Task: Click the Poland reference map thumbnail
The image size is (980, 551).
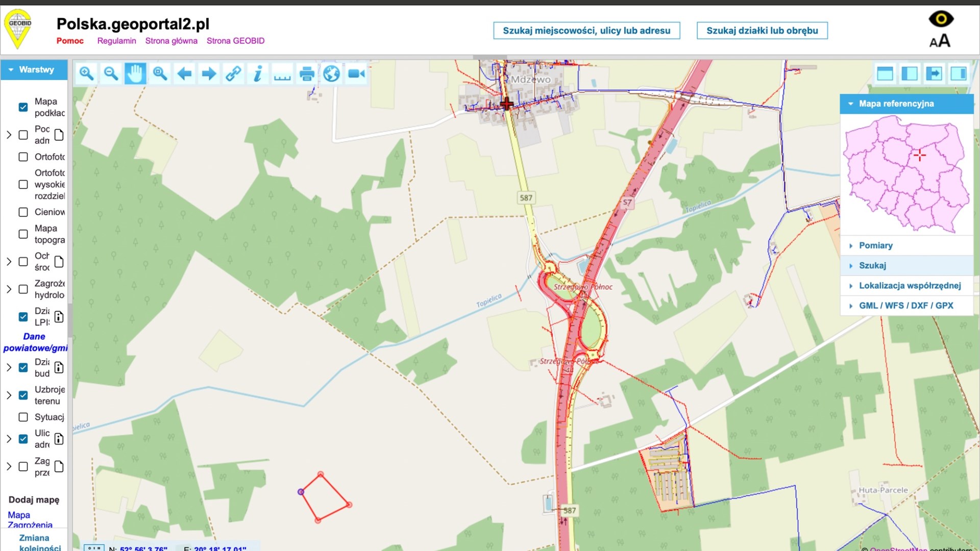Action: point(906,174)
